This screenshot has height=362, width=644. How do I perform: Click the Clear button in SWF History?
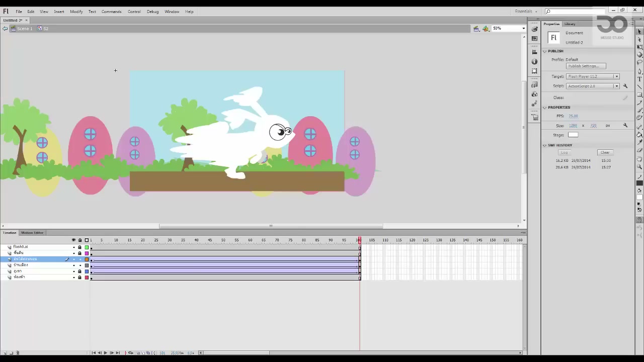pyautogui.click(x=605, y=152)
